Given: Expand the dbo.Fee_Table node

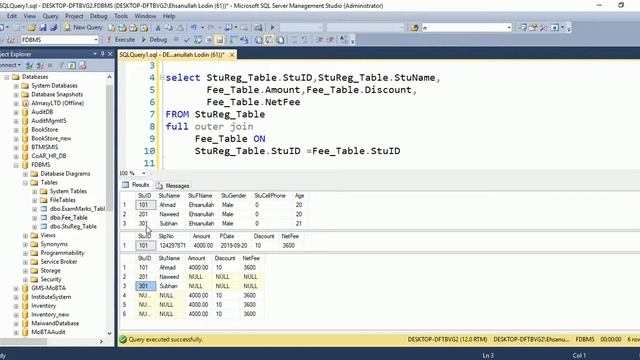Looking at the screenshot, I should [x=35, y=218].
